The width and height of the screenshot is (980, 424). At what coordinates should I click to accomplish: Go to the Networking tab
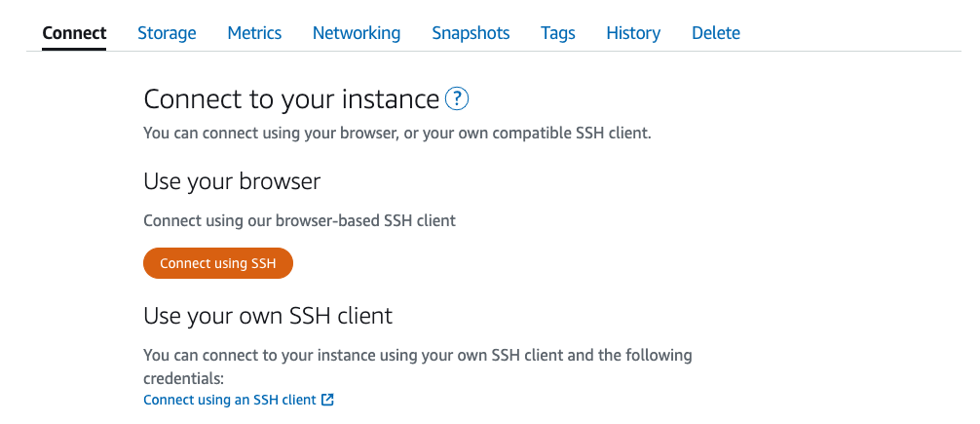[357, 32]
